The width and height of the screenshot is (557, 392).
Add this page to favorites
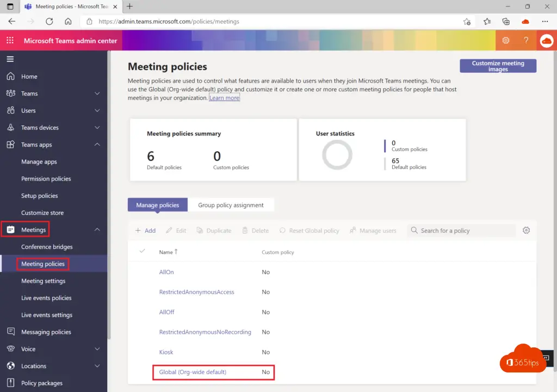coord(467,22)
